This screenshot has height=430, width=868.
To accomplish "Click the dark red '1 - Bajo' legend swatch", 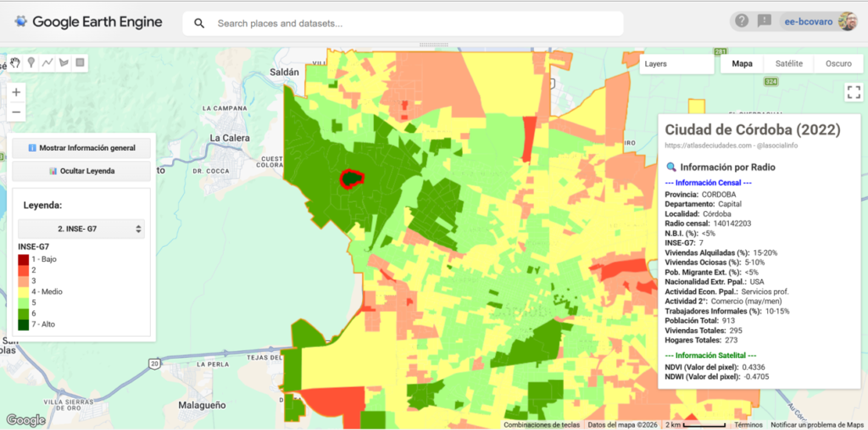I will click(x=24, y=259).
